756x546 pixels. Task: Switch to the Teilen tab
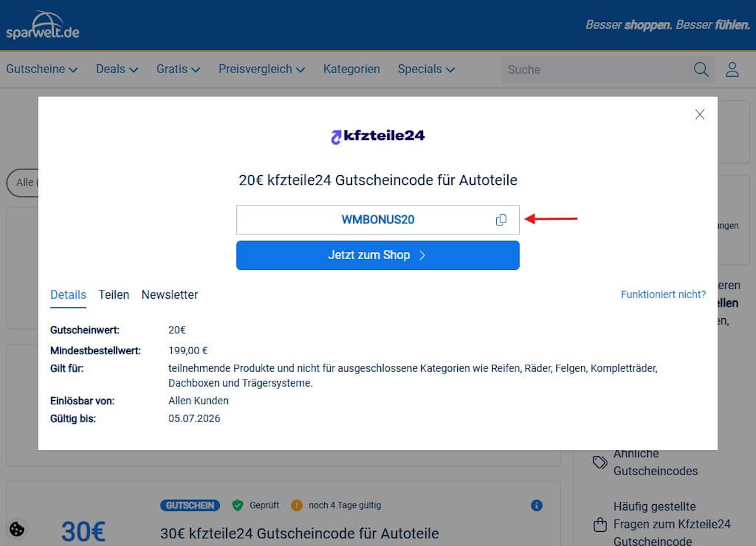pos(114,295)
